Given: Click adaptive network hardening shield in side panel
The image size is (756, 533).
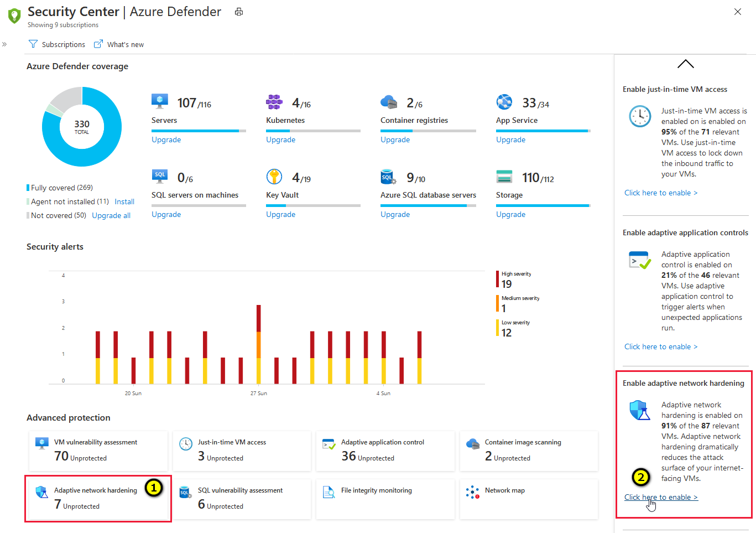Looking at the screenshot, I should click(x=640, y=410).
